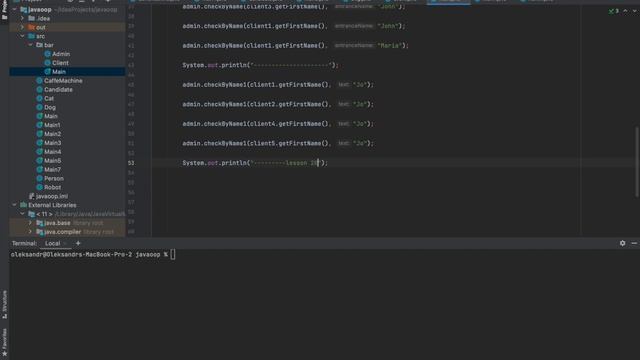The height and width of the screenshot is (360, 640).
Task: Click the out folder icon
Action: (31, 27)
